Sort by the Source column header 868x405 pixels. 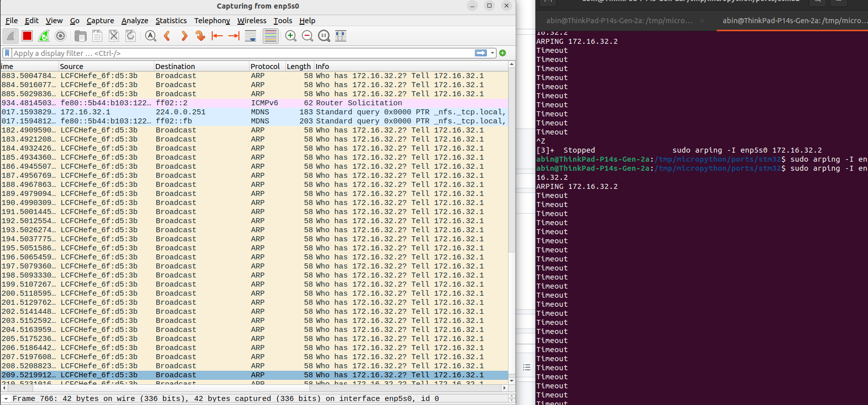click(x=106, y=66)
